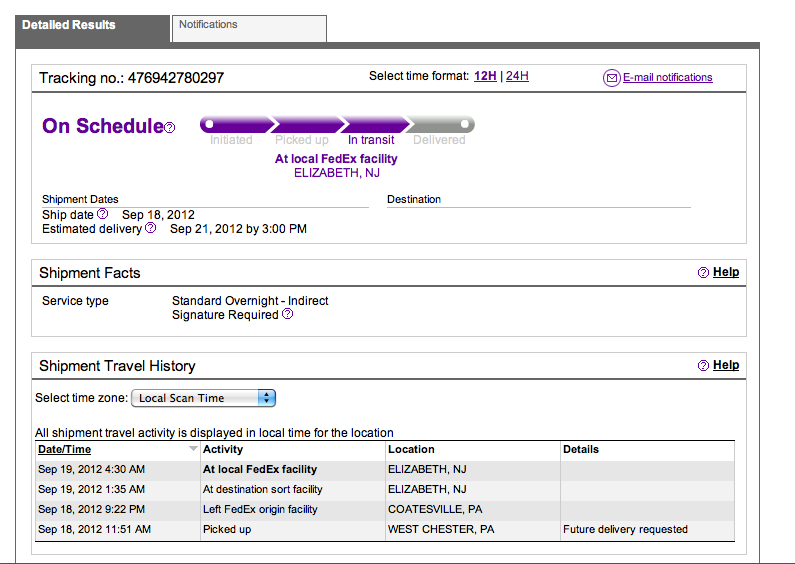The width and height of the screenshot is (795, 564).
Task: Sort by the Date/Time column header
Action: 64,449
